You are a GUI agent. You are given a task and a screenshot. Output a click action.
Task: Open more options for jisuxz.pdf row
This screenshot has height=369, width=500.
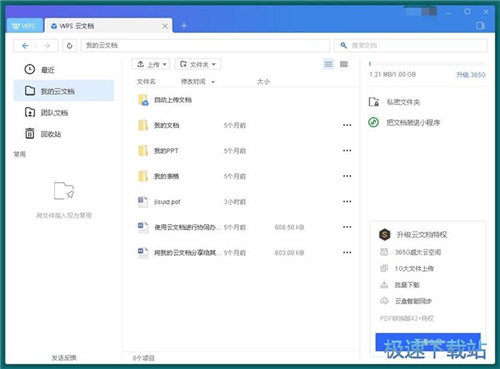pyautogui.click(x=347, y=202)
